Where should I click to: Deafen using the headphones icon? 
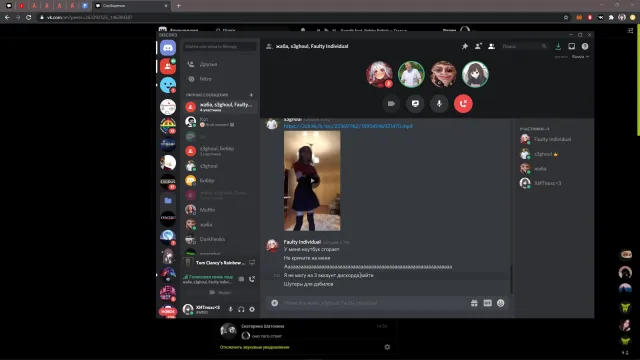click(x=241, y=309)
